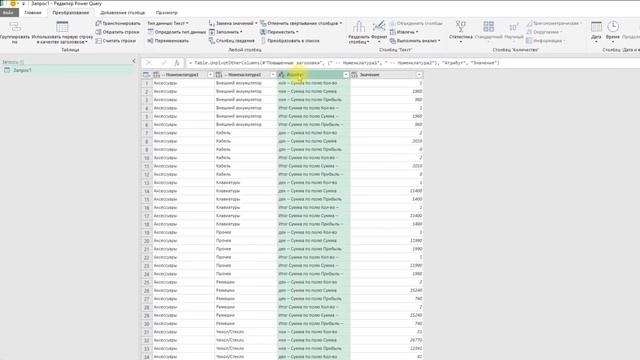Click Преобразовать в список (Convert to List)
This screenshot has width=640, height=360.
[290, 41]
